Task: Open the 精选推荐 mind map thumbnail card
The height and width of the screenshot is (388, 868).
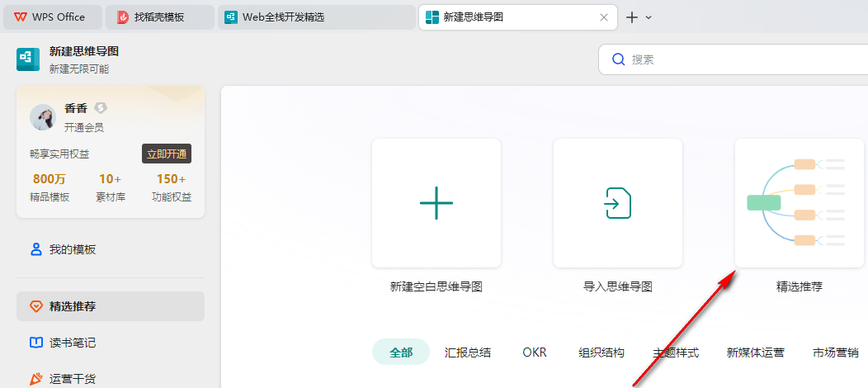Action: [x=800, y=203]
